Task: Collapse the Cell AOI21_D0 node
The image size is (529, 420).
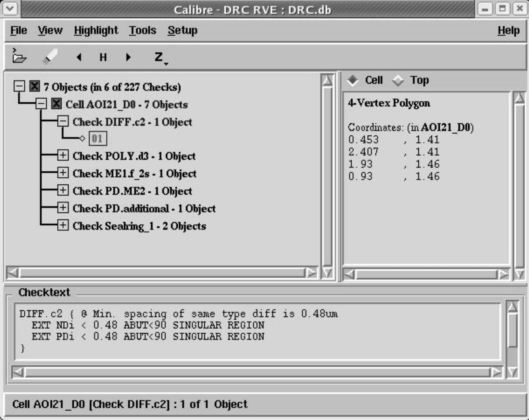Action: tap(41, 103)
